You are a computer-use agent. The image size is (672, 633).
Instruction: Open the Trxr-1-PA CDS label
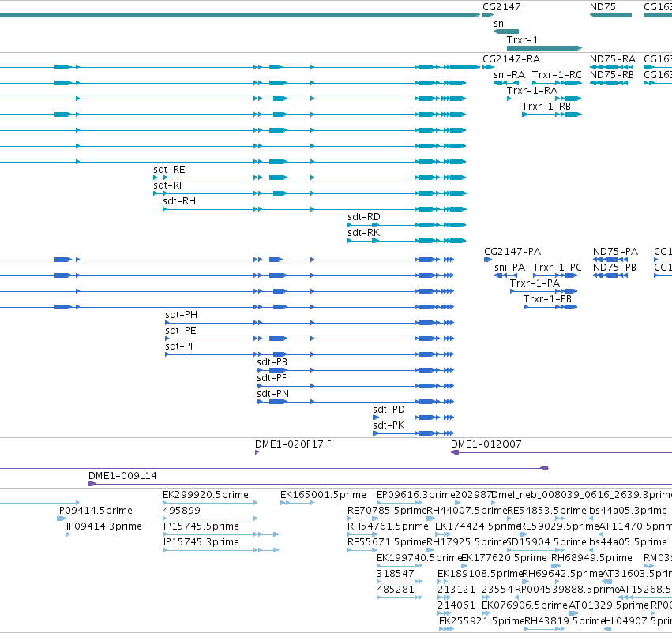click(535, 283)
